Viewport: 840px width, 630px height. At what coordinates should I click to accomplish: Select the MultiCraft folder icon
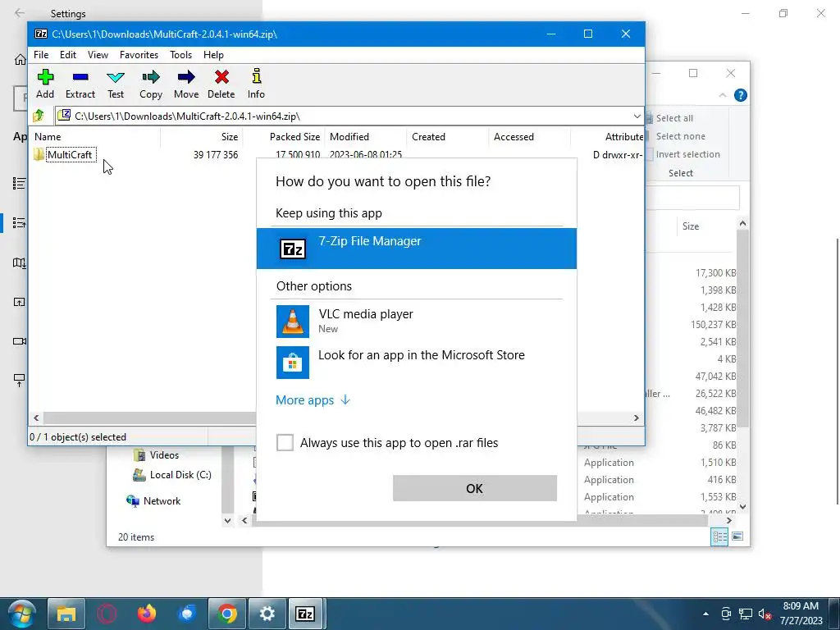(39, 154)
